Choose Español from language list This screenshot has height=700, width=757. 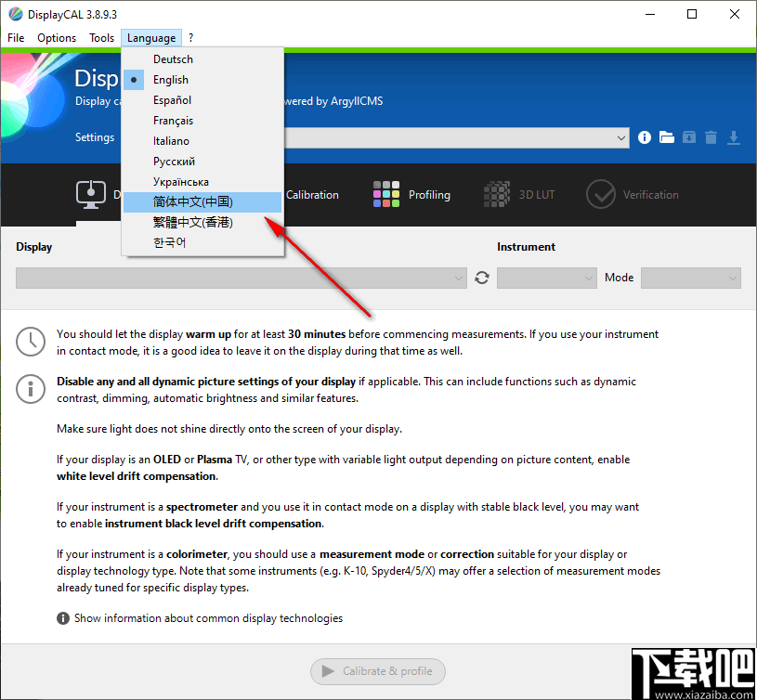click(202, 100)
